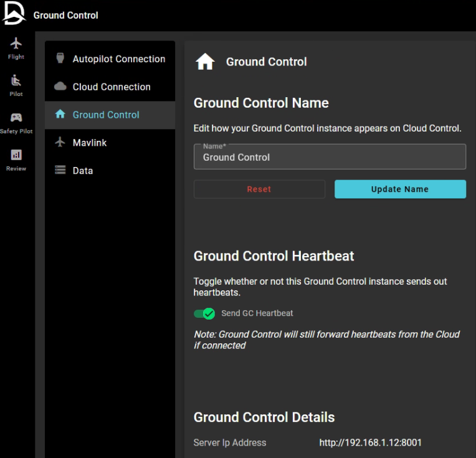Viewport: 476px width, 458px height.
Task: Disable the Send GC Heartbeat toggle
Action: (204, 313)
